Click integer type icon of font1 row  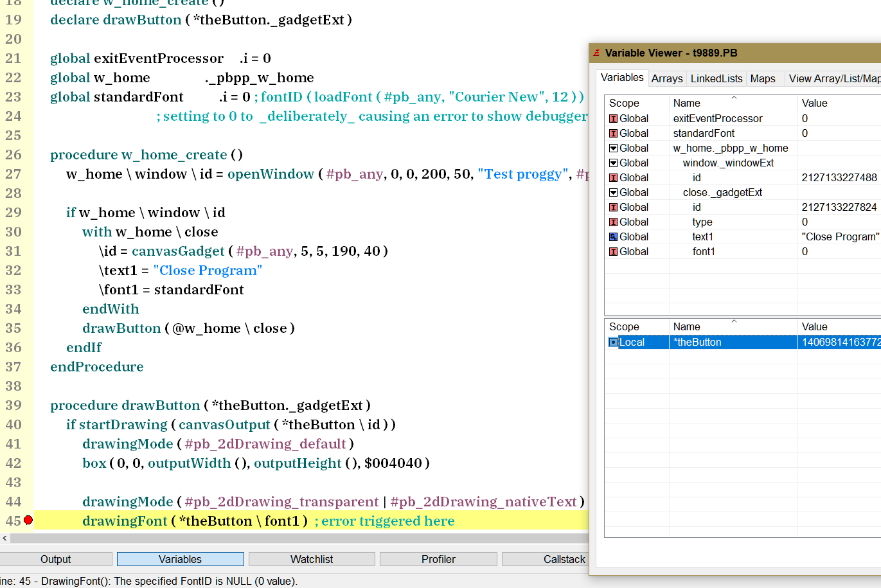pyautogui.click(x=613, y=251)
